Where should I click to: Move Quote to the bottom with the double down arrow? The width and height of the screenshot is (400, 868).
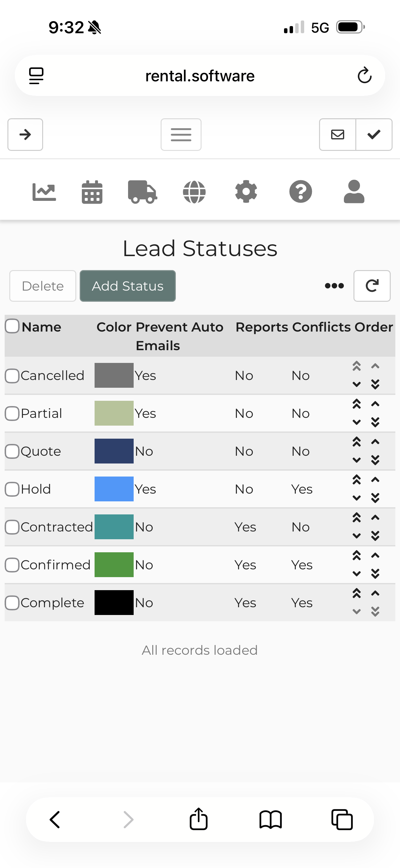click(x=375, y=460)
